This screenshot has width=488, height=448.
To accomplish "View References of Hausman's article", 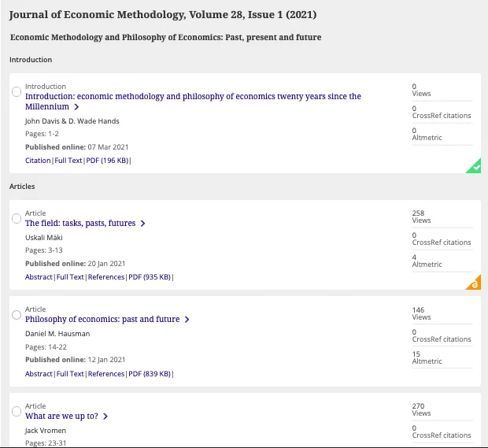I will [x=106, y=373].
